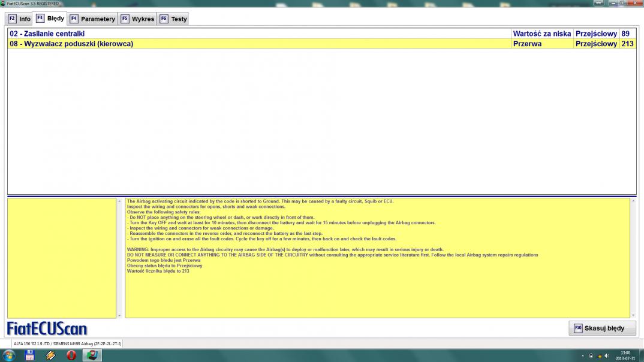Switch to the Wykres tab
Screen dimensions: 644x362
[x=137, y=19]
